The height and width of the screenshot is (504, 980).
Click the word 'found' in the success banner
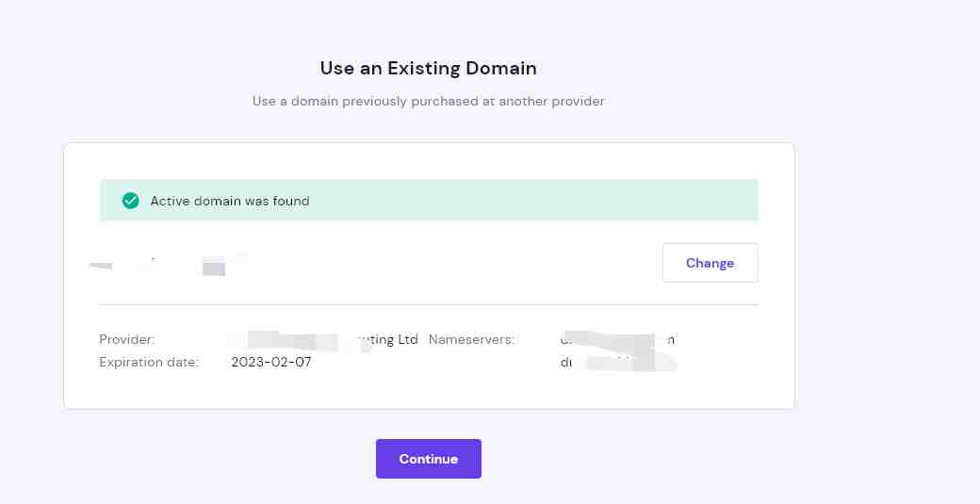(290, 201)
